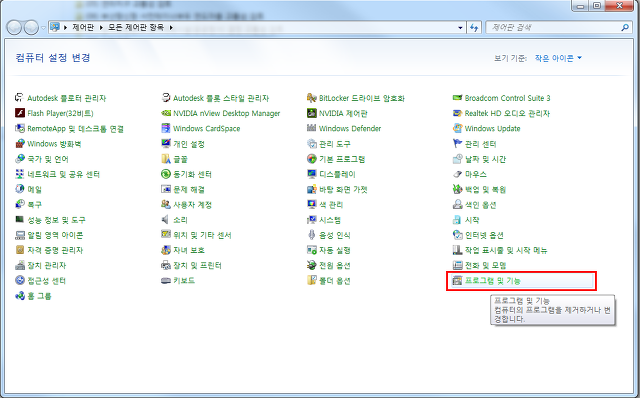Open 국가 및 언어 icon
640x398 pixels.
coord(20,159)
